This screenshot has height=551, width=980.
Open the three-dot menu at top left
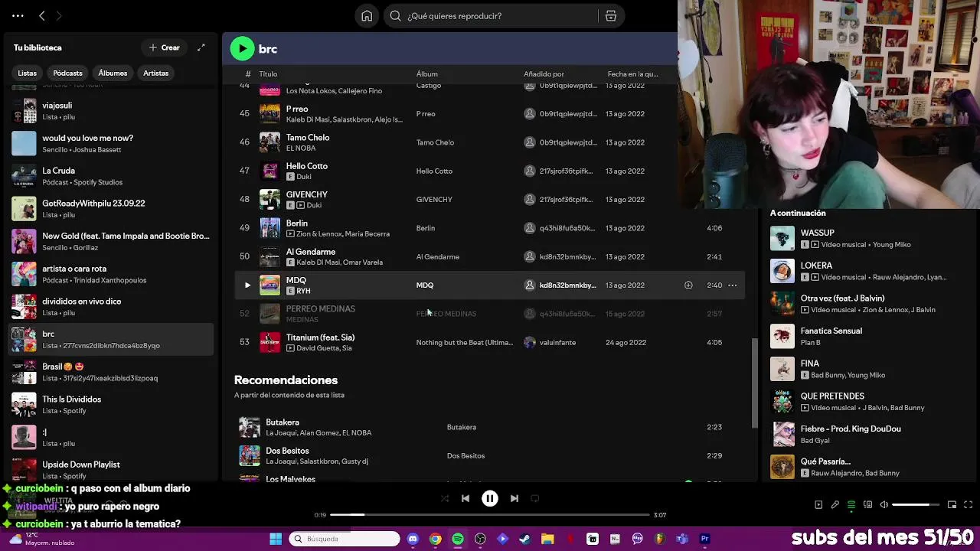18,15
